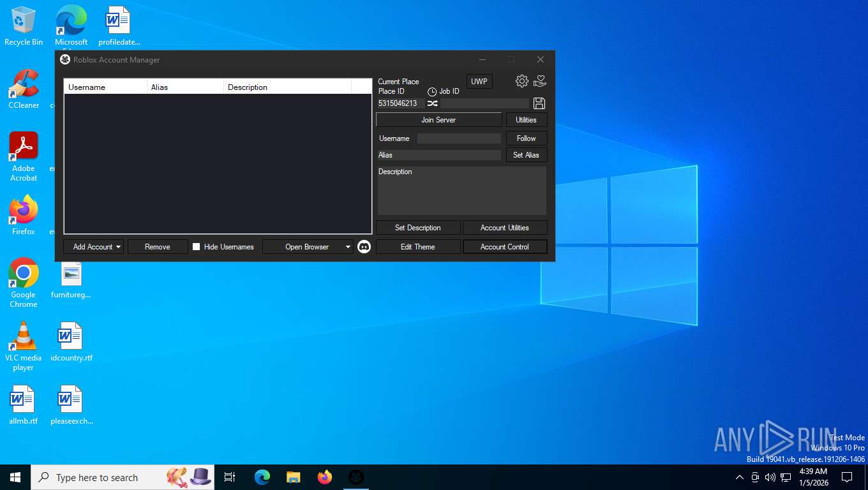The height and width of the screenshot is (490, 868).
Task: Click the Description column header
Action: pyautogui.click(x=287, y=87)
